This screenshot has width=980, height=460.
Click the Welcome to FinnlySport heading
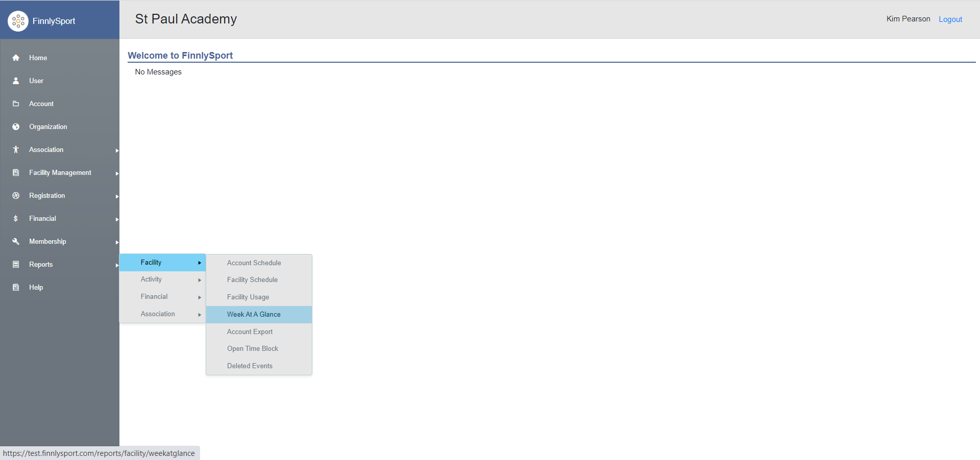pyautogui.click(x=180, y=56)
